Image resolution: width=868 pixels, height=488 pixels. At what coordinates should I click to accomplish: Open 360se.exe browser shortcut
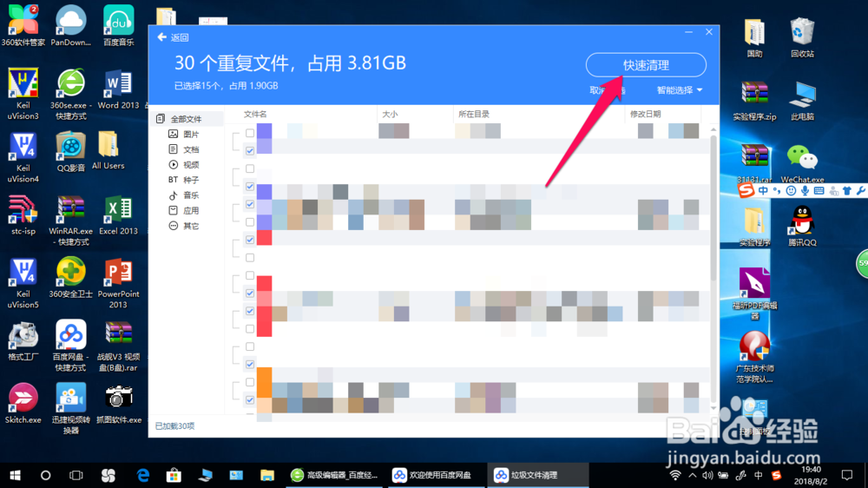click(x=71, y=94)
